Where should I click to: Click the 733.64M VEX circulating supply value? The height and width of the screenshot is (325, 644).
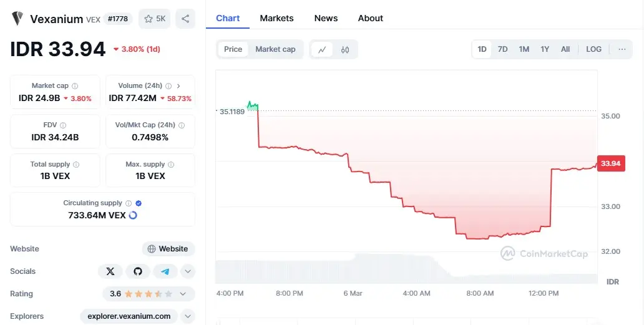click(x=97, y=215)
